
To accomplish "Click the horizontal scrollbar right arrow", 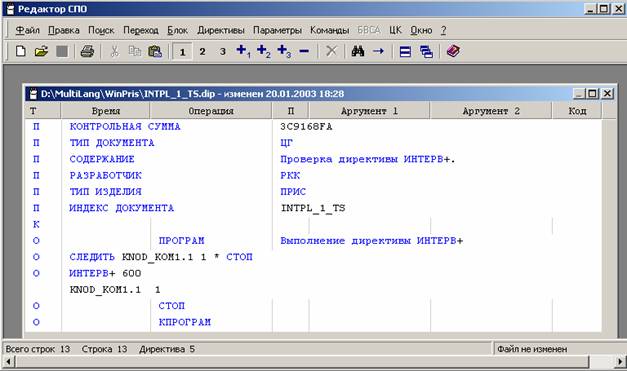I will [x=620, y=362].
